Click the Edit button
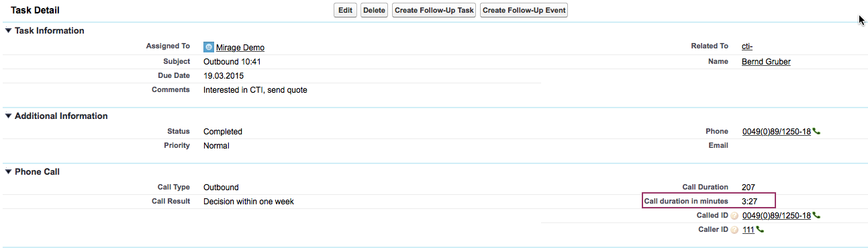Viewport: 868px width, 248px height. point(345,10)
